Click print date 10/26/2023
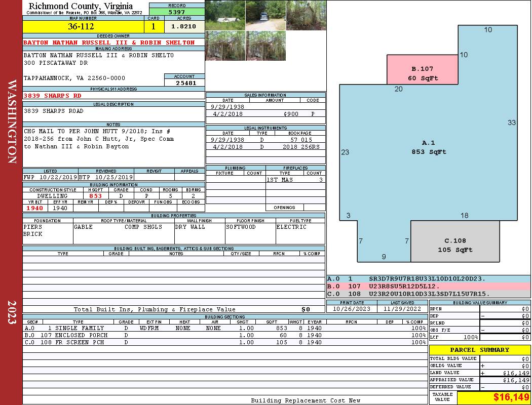 coord(352,309)
